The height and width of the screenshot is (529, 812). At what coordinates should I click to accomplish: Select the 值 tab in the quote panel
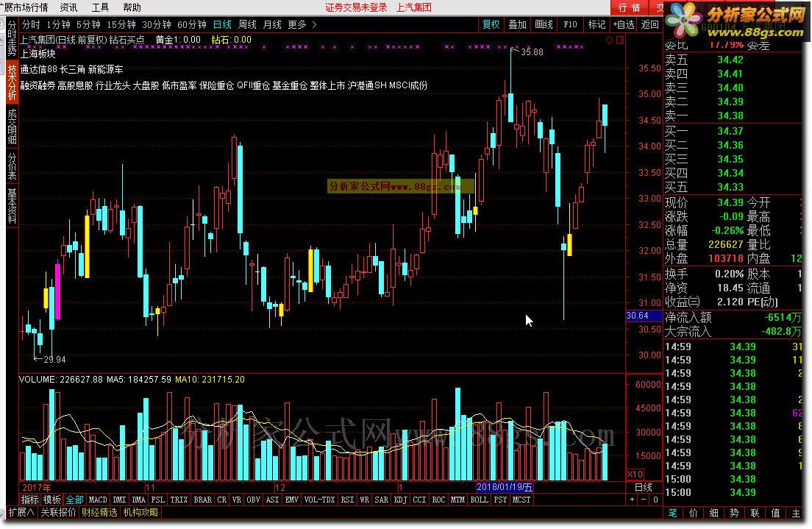tap(776, 513)
